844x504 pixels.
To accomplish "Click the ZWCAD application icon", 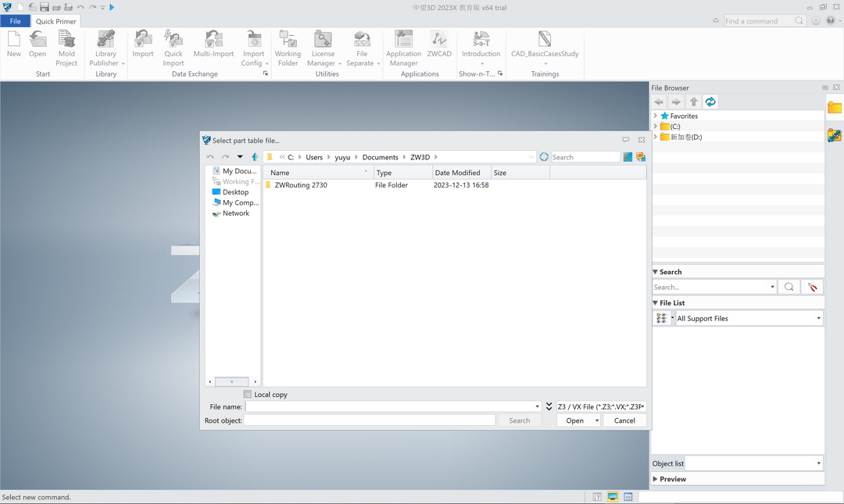I will click(439, 39).
